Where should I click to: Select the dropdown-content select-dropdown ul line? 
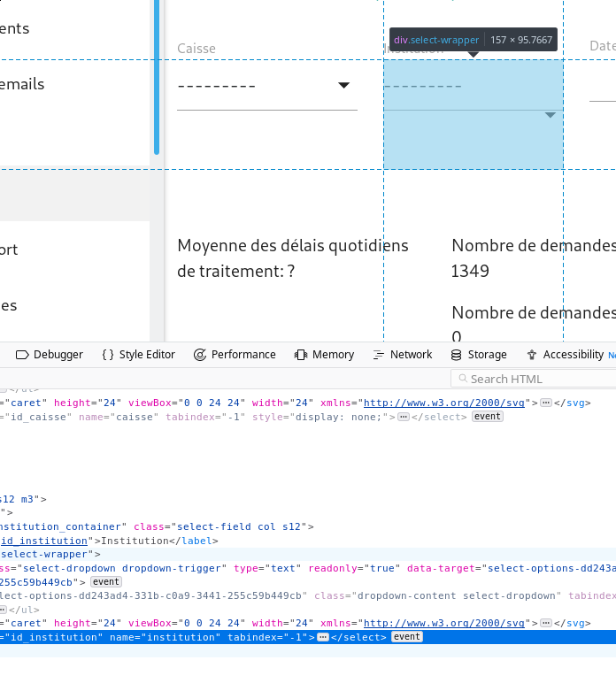point(308,595)
